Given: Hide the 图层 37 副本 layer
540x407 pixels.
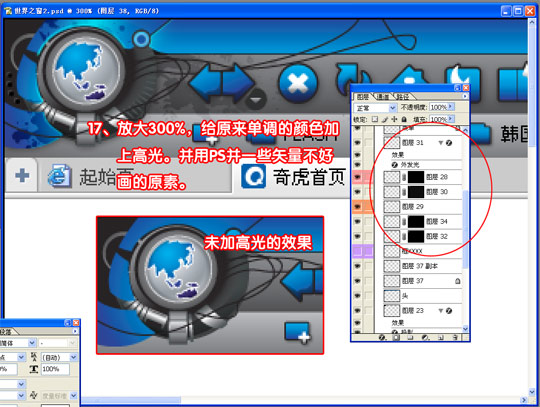Looking at the screenshot, I should 357,266.
